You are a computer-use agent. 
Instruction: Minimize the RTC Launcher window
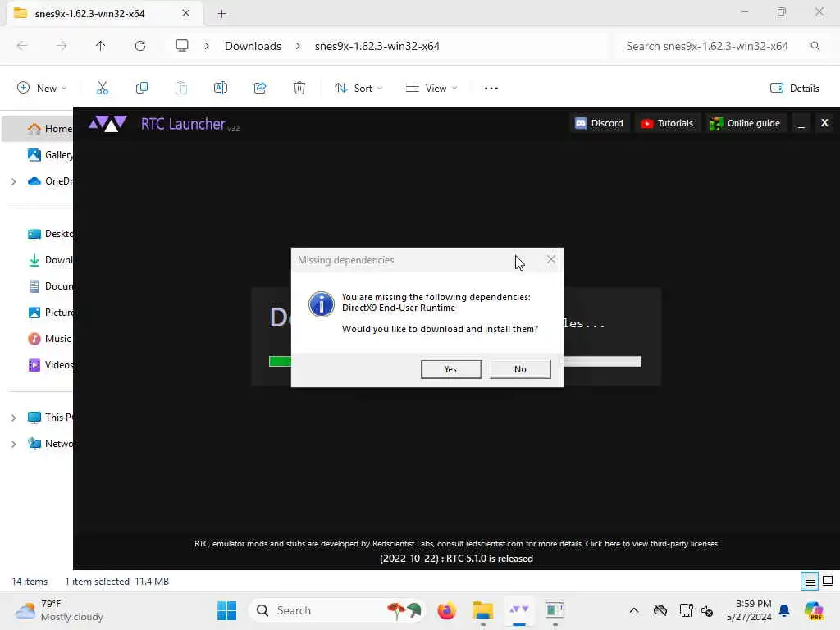click(x=801, y=124)
